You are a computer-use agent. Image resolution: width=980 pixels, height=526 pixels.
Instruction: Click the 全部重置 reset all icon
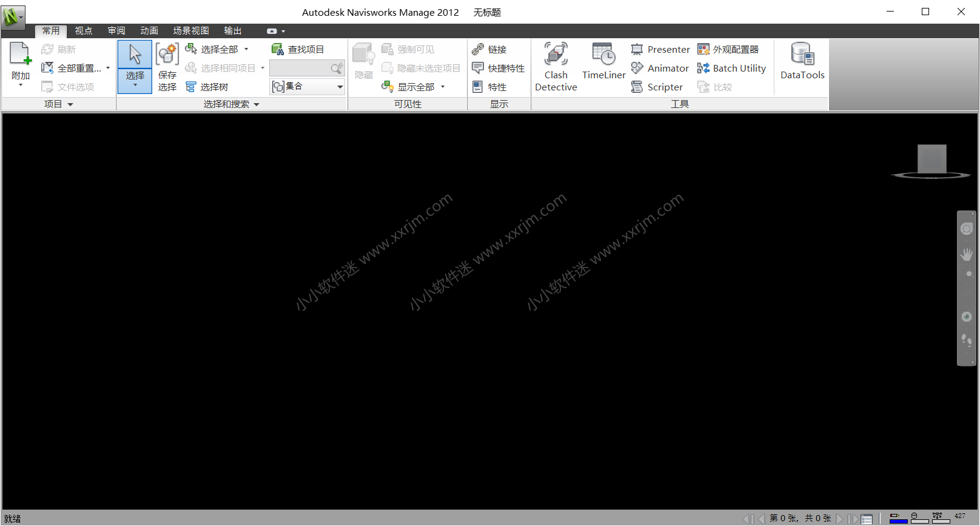tap(47, 68)
